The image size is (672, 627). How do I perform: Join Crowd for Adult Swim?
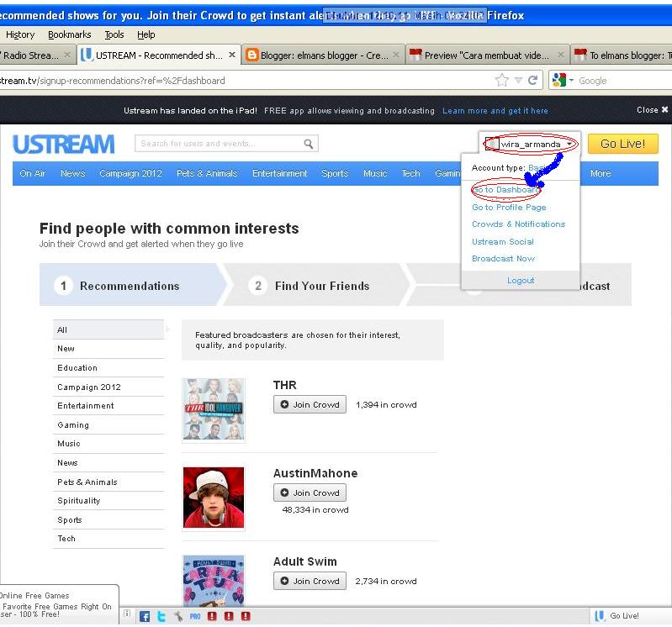[x=310, y=581]
